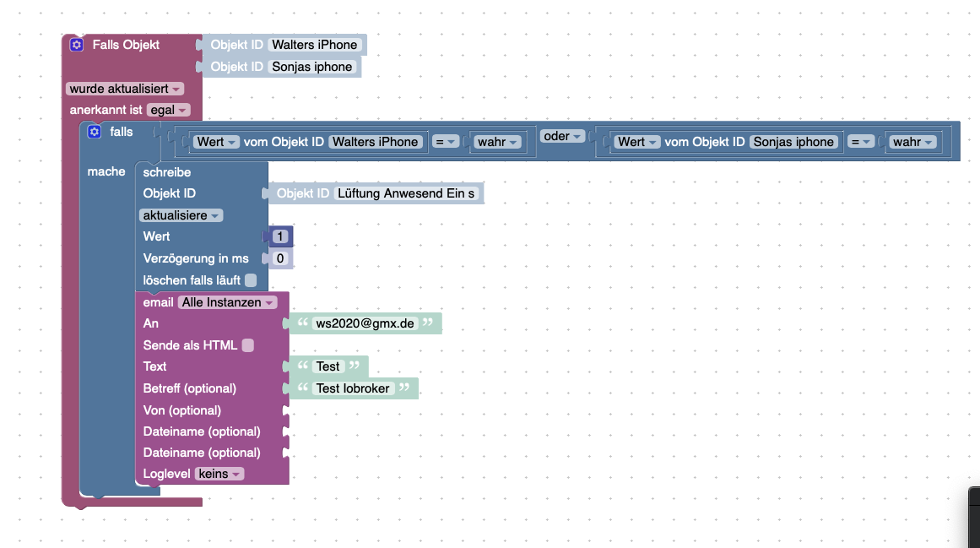Select the 'email' block label
Viewport: 980px width, 548px height.
pos(158,302)
